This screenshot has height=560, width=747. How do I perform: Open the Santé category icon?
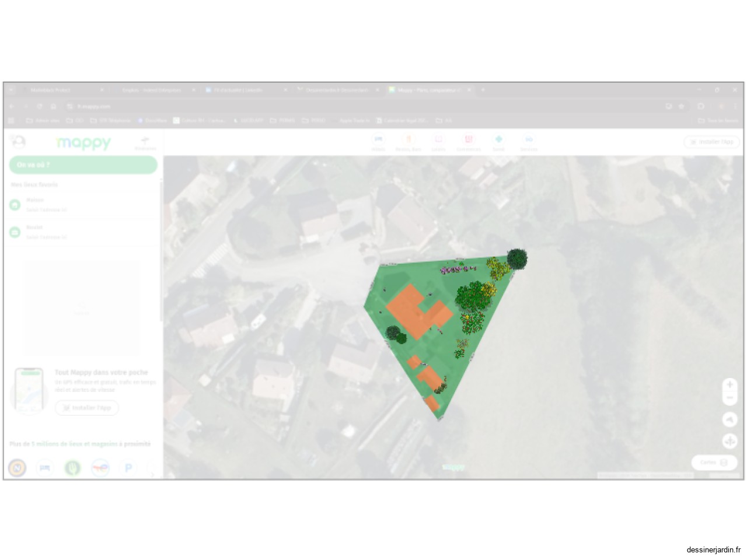point(498,141)
